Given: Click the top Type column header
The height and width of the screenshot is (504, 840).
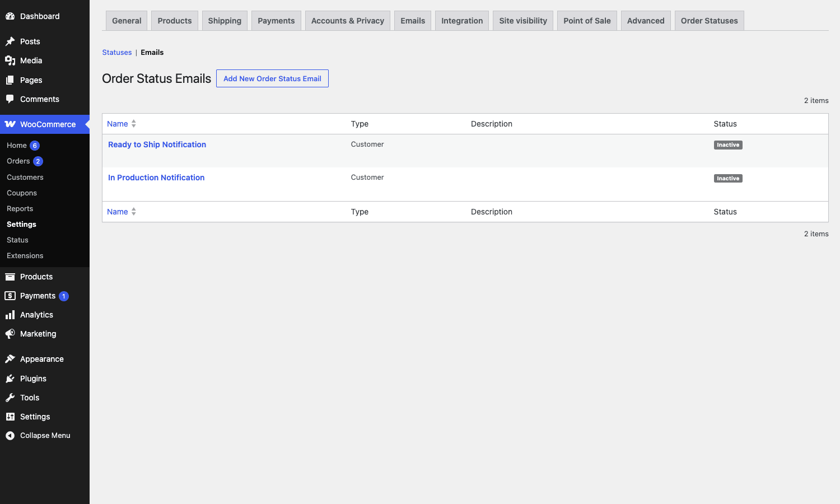Looking at the screenshot, I should (x=360, y=124).
